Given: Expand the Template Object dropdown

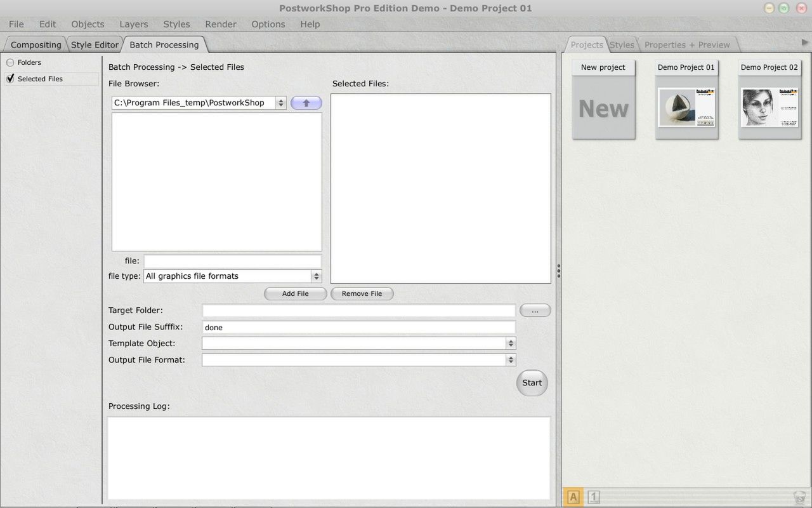Looking at the screenshot, I should click(x=511, y=344).
